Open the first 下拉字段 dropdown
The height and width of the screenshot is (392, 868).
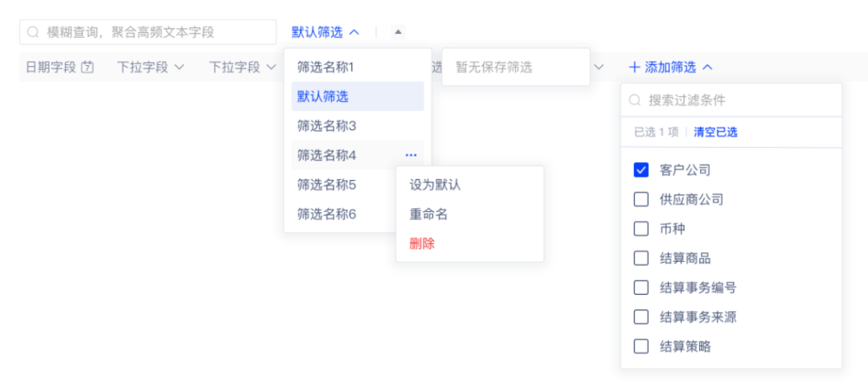tap(150, 67)
